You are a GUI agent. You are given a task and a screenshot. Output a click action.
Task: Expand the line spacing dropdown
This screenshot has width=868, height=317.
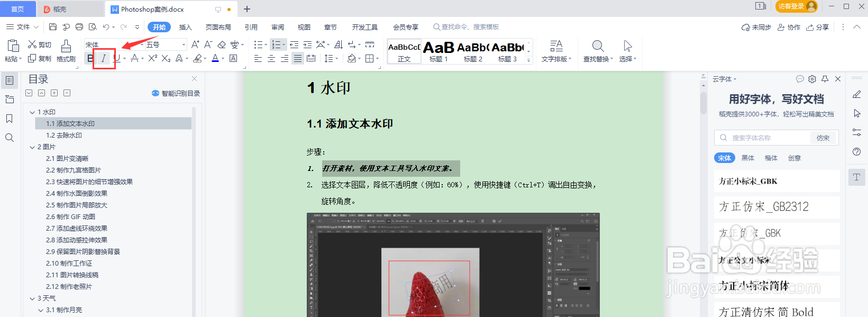pos(336,59)
